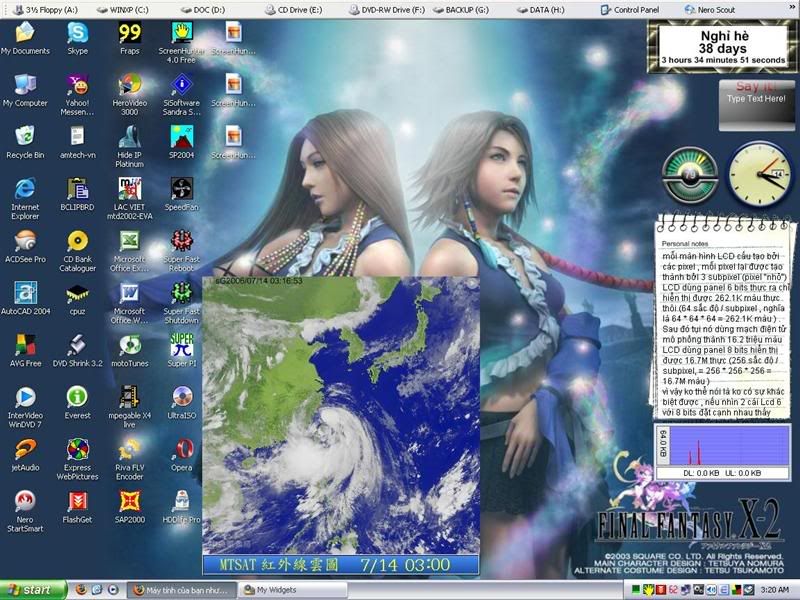Switch to My Widgets taskbar button
The image size is (800, 600).
[x=292, y=590]
